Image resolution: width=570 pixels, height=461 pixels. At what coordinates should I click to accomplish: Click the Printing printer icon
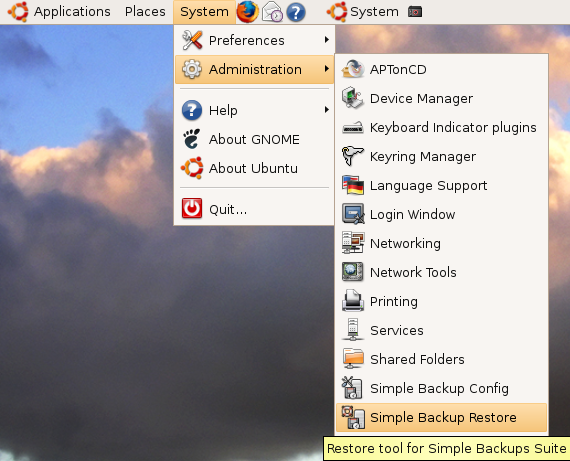coord(353,301)
